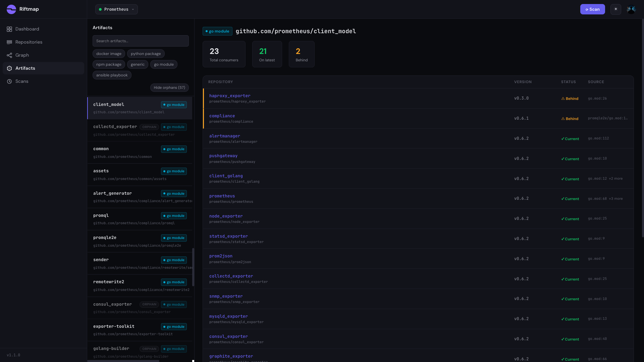Click the Behind warning icon for haproxy_exporter
This screenshot has width=644, height=362.
[563, 99]
